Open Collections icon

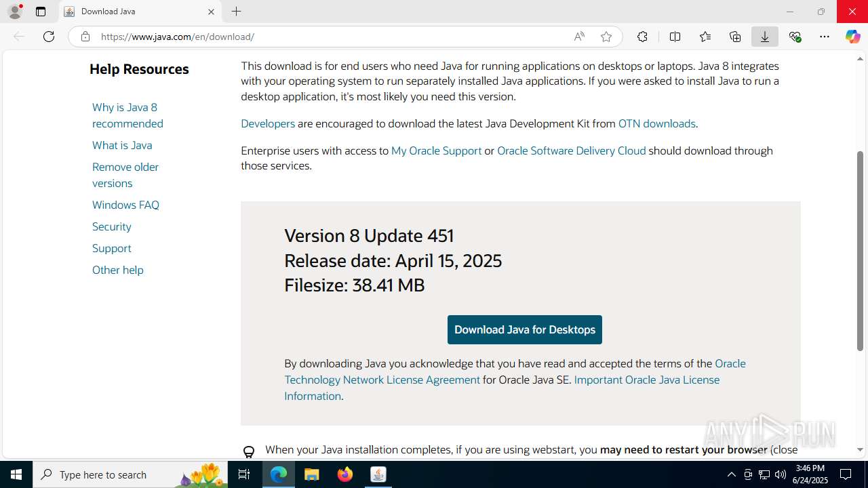pos(735,37)
